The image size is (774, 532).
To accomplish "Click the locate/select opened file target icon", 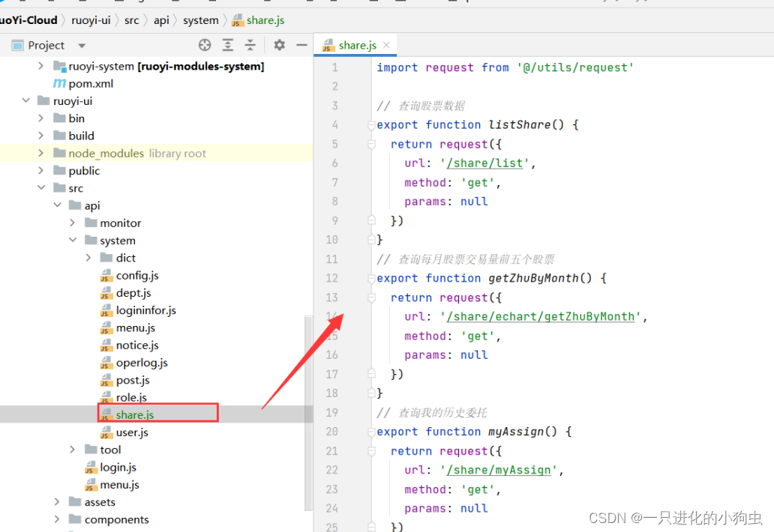I will [205, 45].
